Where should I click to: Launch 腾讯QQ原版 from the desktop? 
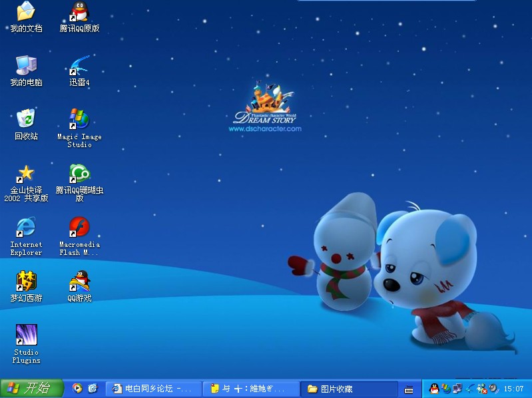tap(79, 12)
